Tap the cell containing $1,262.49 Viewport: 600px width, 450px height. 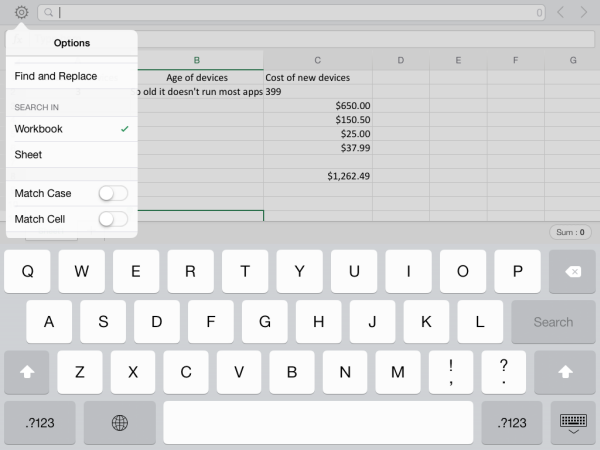[317, 176]
